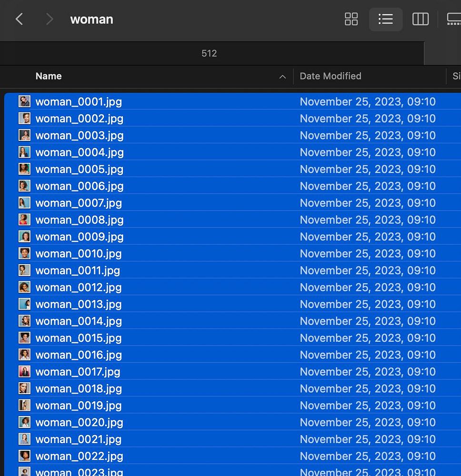Click thumbnail icon of woman_0008.jpg
461x476 pixels.
coord(24,219)
